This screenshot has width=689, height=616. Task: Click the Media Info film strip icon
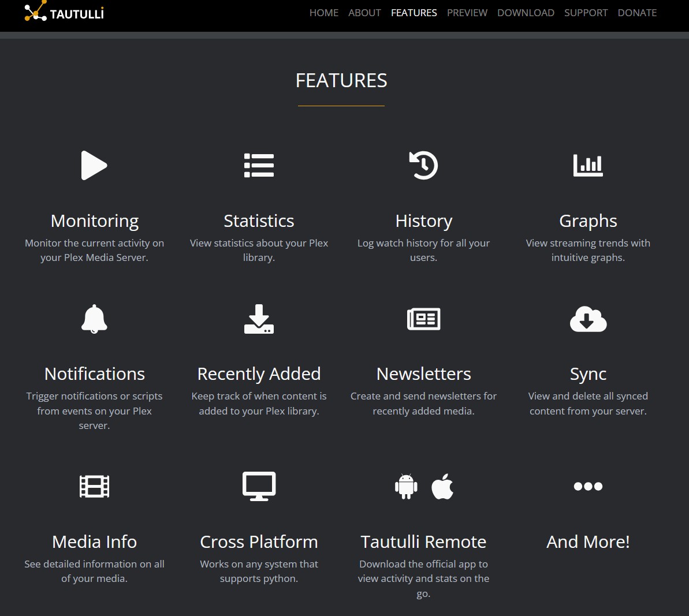(x=94, y=486)
